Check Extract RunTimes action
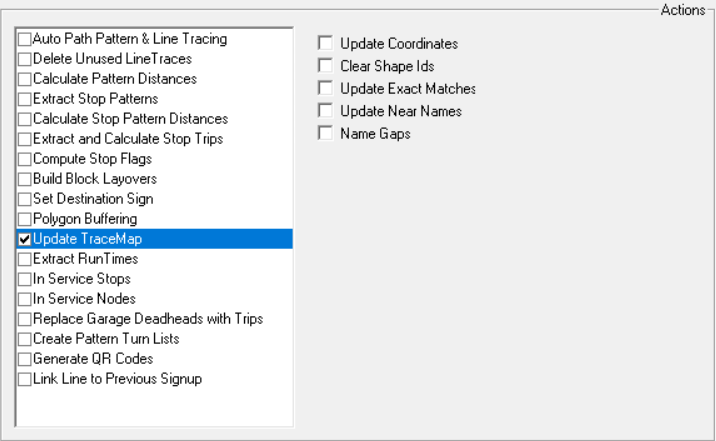The height and width of the screenshot is (441, 716). pos(25,259)
